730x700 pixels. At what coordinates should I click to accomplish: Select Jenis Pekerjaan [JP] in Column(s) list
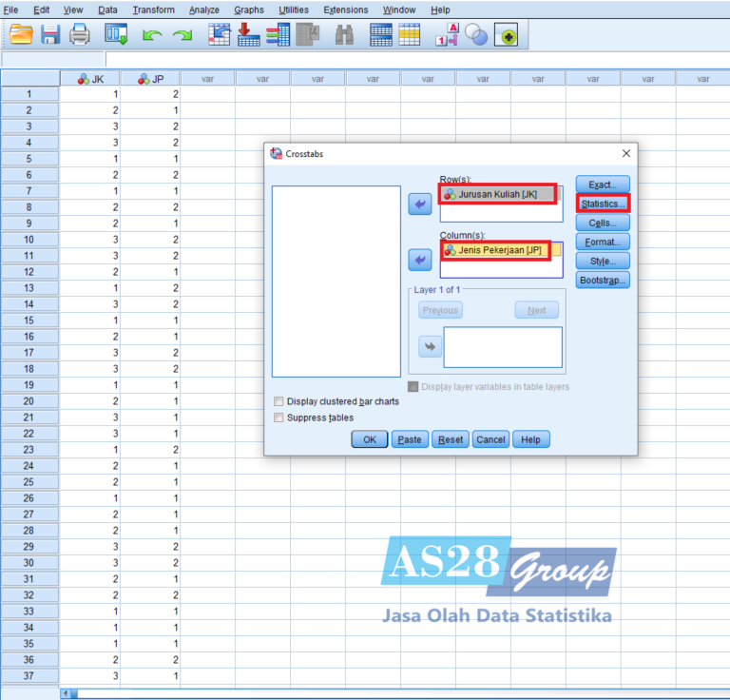494,250
